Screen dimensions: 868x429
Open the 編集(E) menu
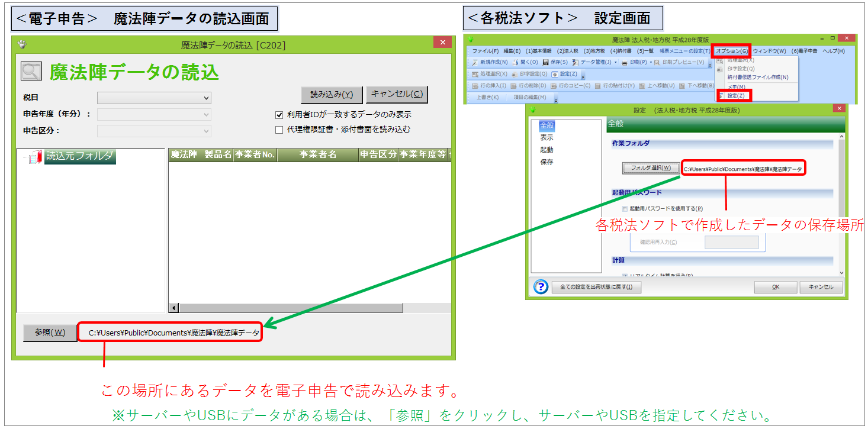(x=512, y=51)
